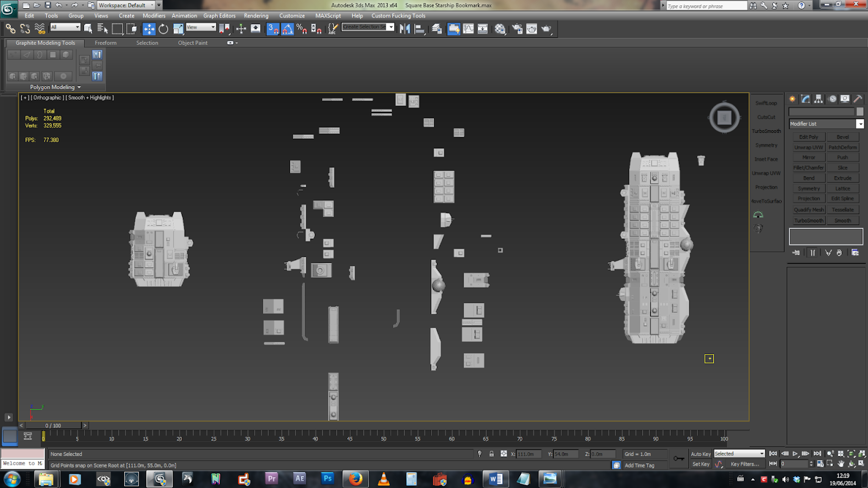Select the Select and Scale tool
The height and width of the screenshot is (488, 868).
click(178, 29)
